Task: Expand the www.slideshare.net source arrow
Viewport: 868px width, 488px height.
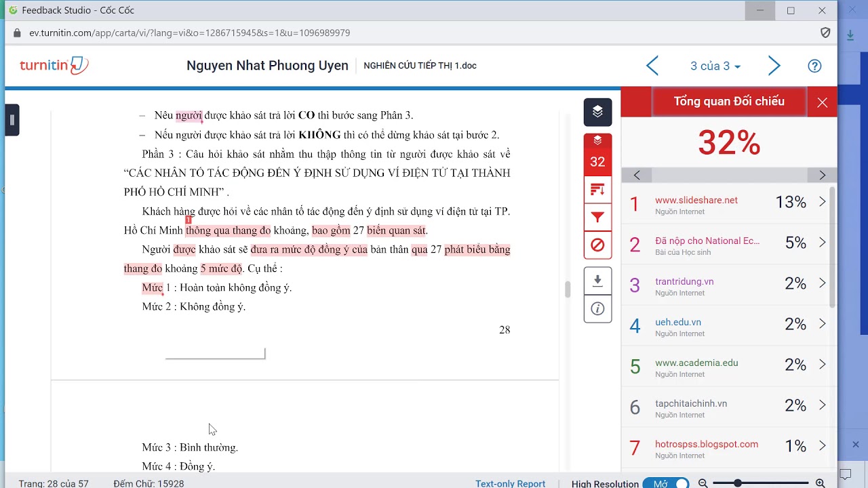Action: 823,201
